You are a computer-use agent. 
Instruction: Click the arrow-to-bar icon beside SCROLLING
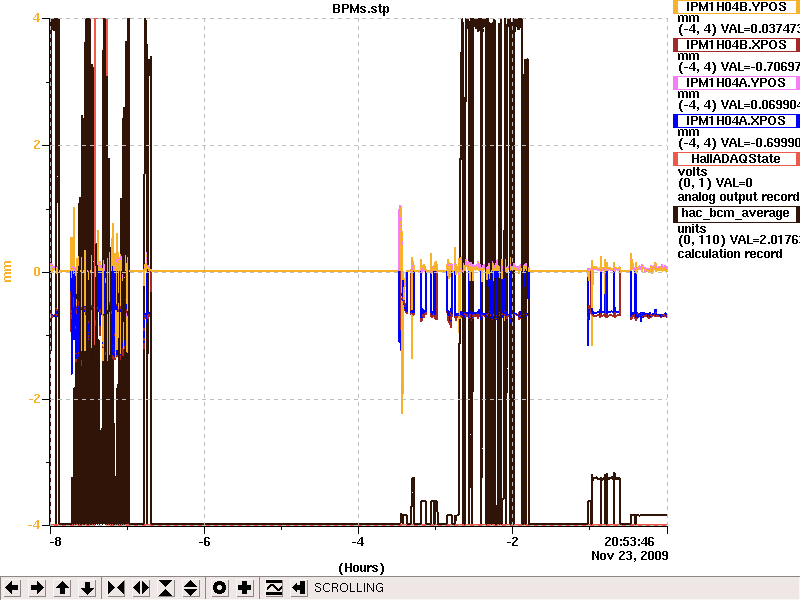point(299,588)
